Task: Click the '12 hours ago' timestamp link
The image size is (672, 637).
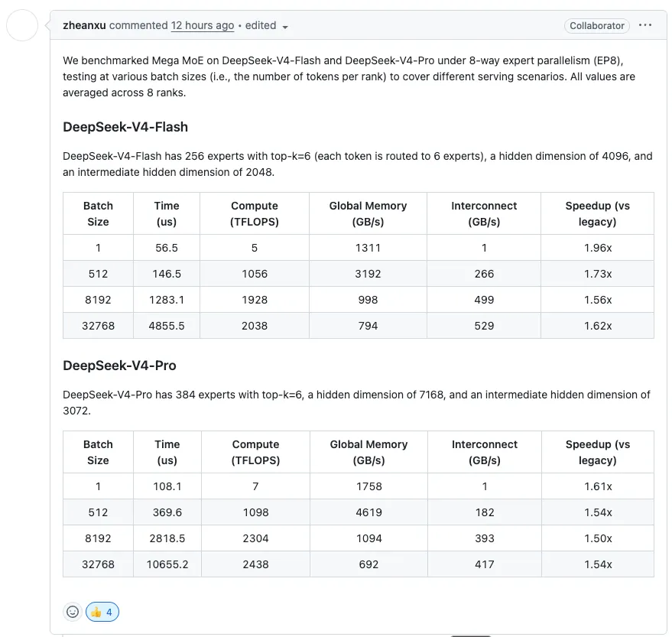Action: point(203,25)
